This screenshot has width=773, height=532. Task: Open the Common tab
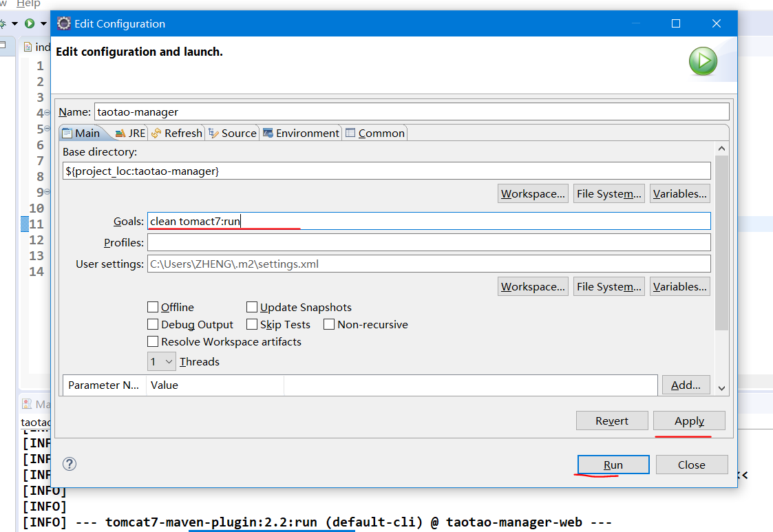click(375, 133)
